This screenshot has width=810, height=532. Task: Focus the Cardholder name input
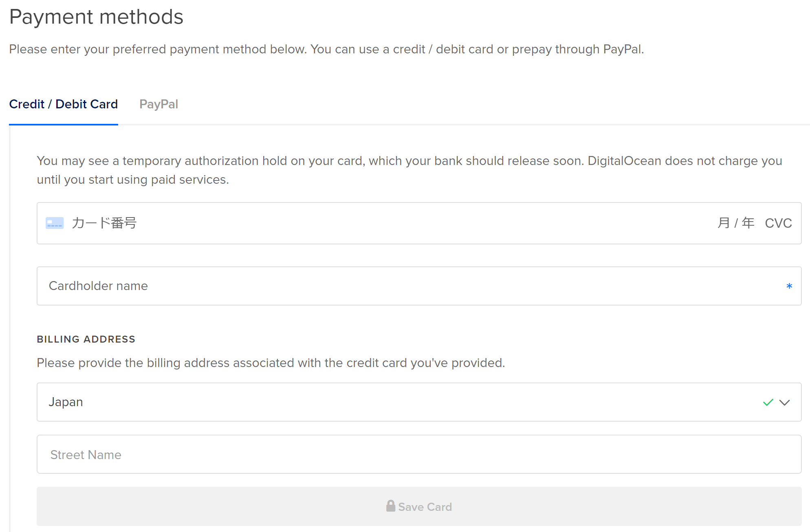(x=407, y=286)
